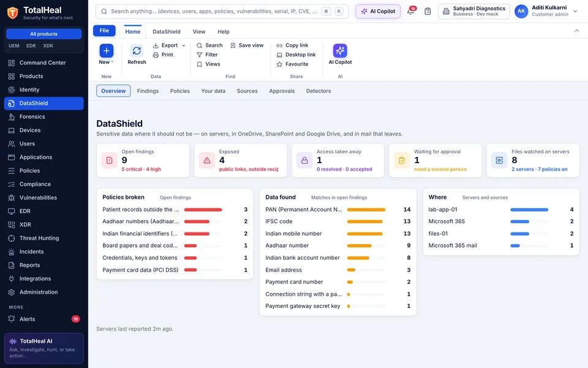Click the Print icon in ribbon
Image resolution: width=588 pixels, height=368 pixels.
pyautogui.click(x=156, y=55)
